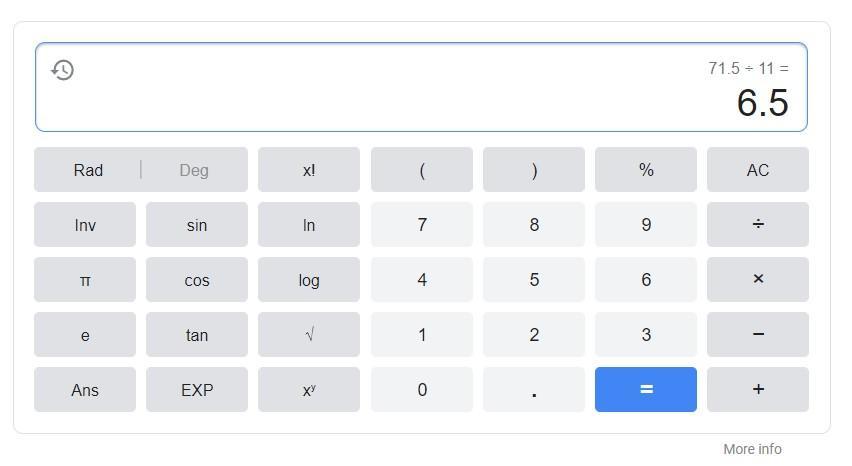The height and width of the screenshot is (466, 852).
Task: Toggle inverse functions with Inv
Action: (x=85, y=225)
